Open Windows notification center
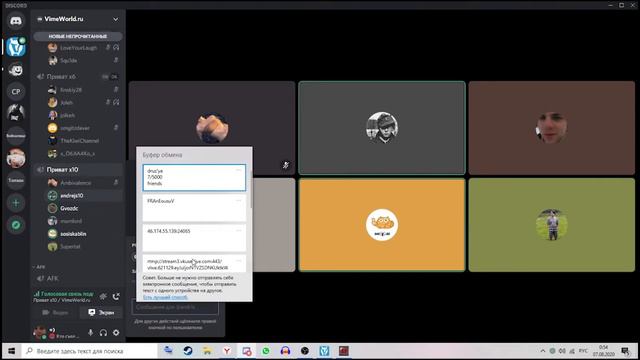The image size is (640, 360). (x=625, y=351)
